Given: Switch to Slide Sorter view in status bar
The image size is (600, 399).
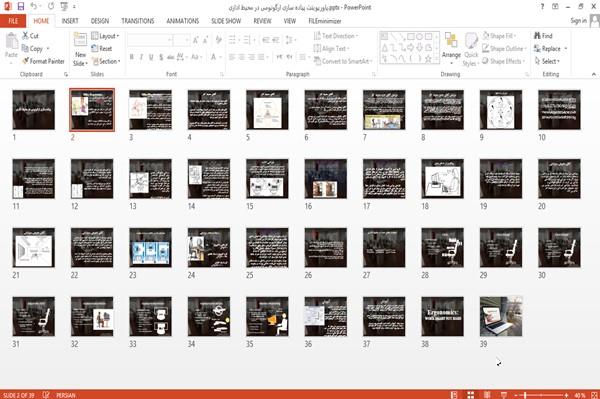Looking at the screenshot, I should click(471, 394).
